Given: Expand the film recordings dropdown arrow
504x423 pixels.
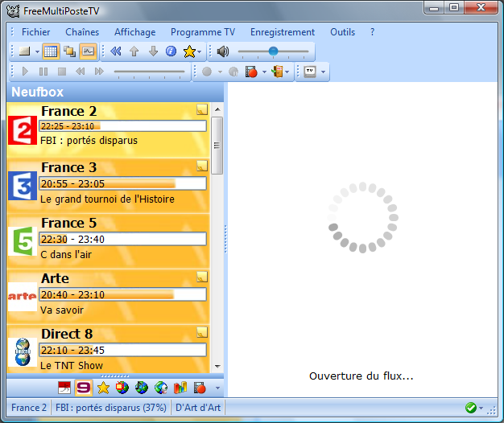Looking at the screenshot, I should 264,72.
